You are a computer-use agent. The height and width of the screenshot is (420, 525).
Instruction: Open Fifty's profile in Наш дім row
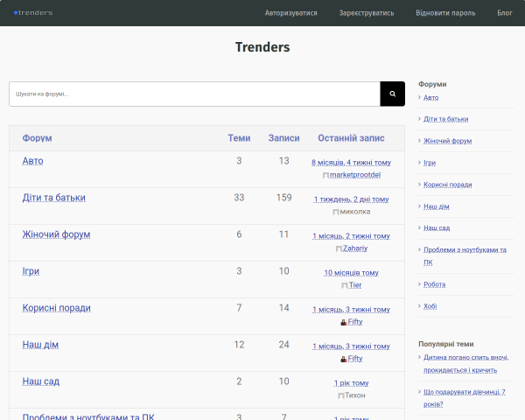[x=355, y=359]
